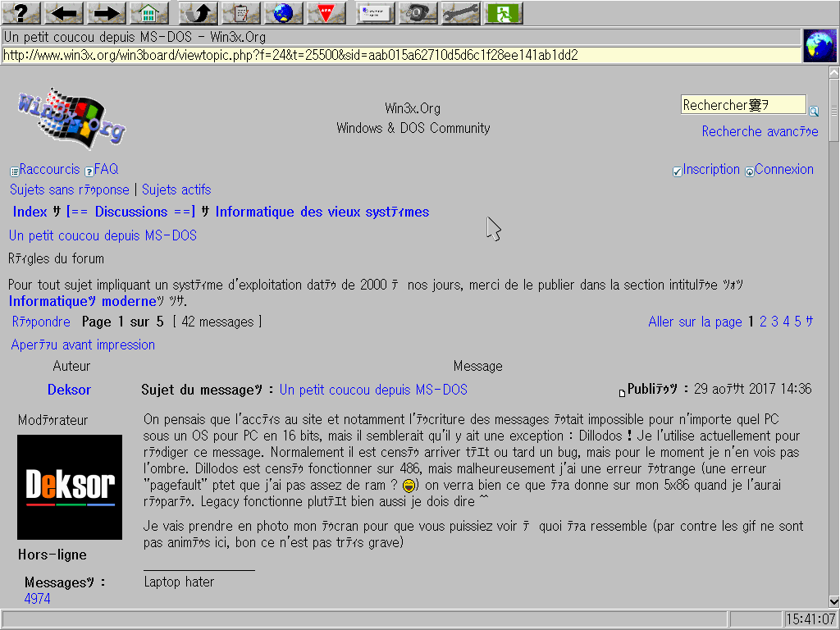Go to the forum Index breadcrumb
The height and width of the screenshot is (630, 840).
pyautogui.click(x=30, y=212)
